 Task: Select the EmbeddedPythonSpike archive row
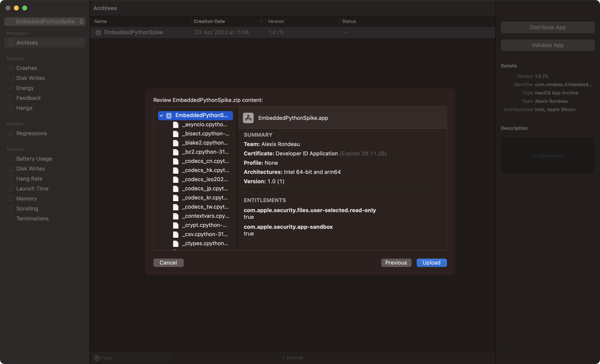point(292,33)
